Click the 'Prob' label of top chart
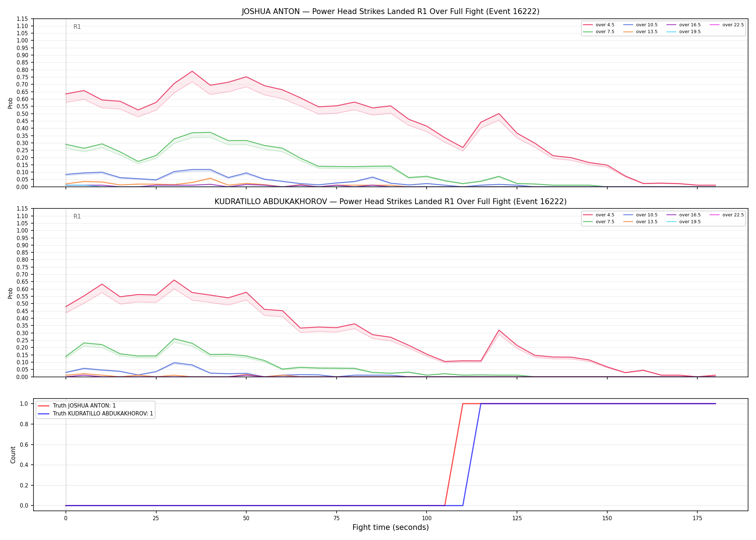The image size is (756, 540). [x=10, y=103]
